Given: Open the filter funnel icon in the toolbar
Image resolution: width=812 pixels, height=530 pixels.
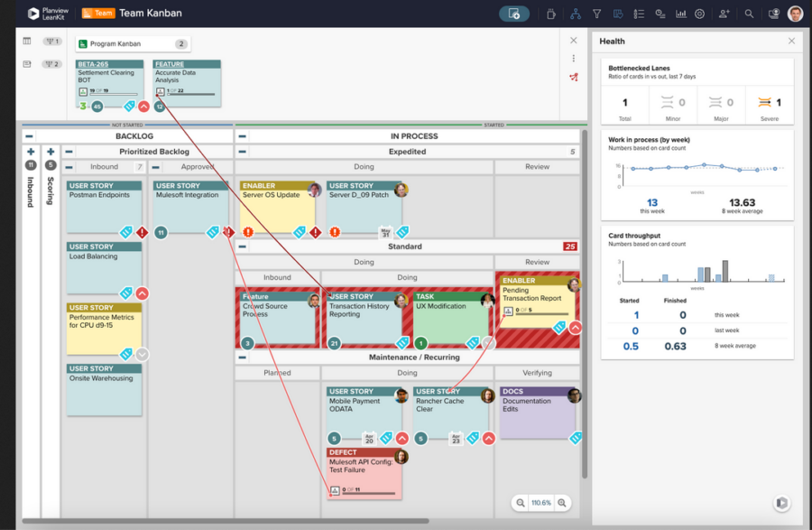Looking at the screenshot, I should click(596, 14).
